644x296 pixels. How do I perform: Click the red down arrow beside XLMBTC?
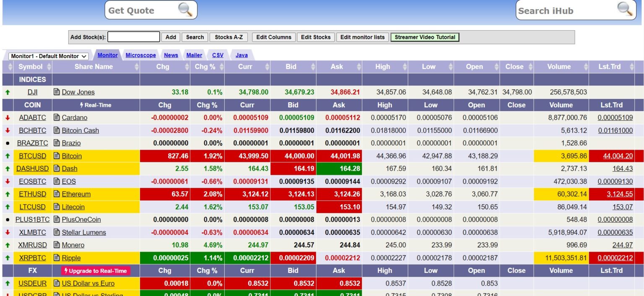pos(8,232)
